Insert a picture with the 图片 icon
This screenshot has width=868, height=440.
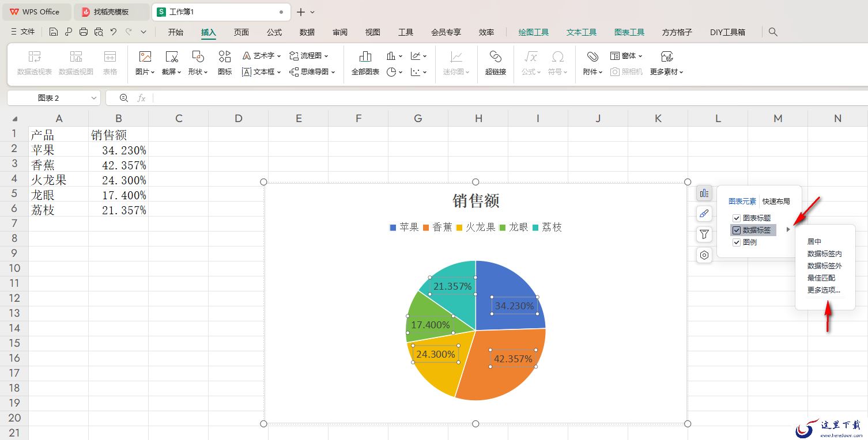click(x=145, y=56)
